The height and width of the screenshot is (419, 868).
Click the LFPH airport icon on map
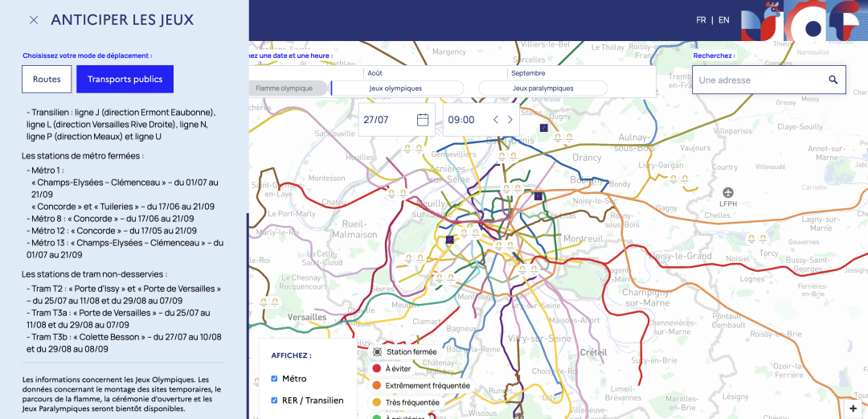[x=727, y=192]
